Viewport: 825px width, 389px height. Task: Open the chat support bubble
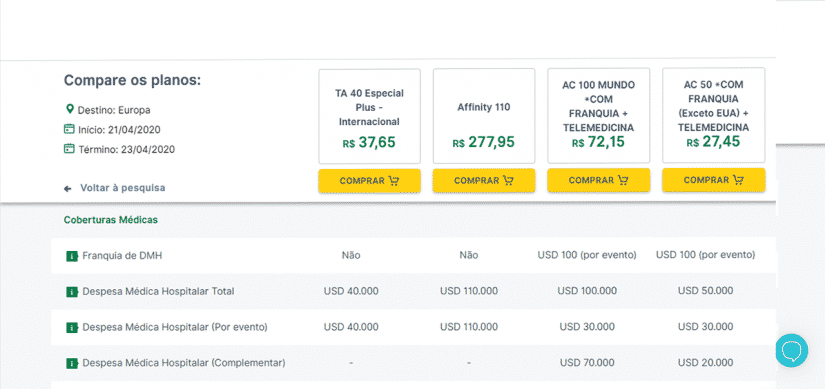click(791, 350)
